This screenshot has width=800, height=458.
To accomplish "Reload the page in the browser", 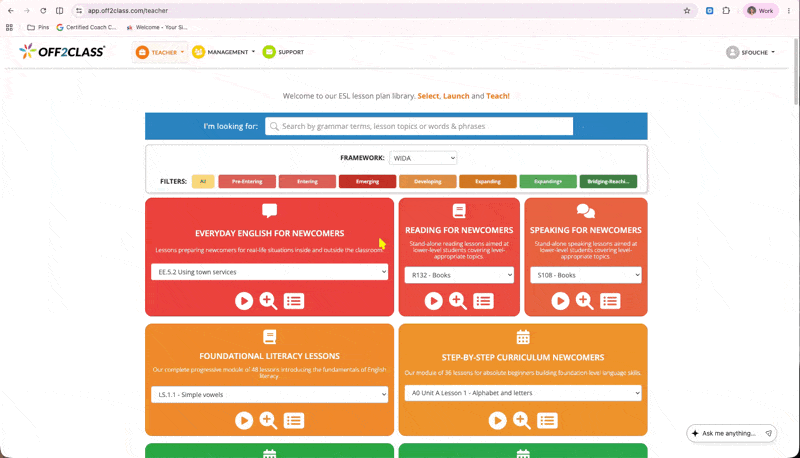I will point(43,11).
